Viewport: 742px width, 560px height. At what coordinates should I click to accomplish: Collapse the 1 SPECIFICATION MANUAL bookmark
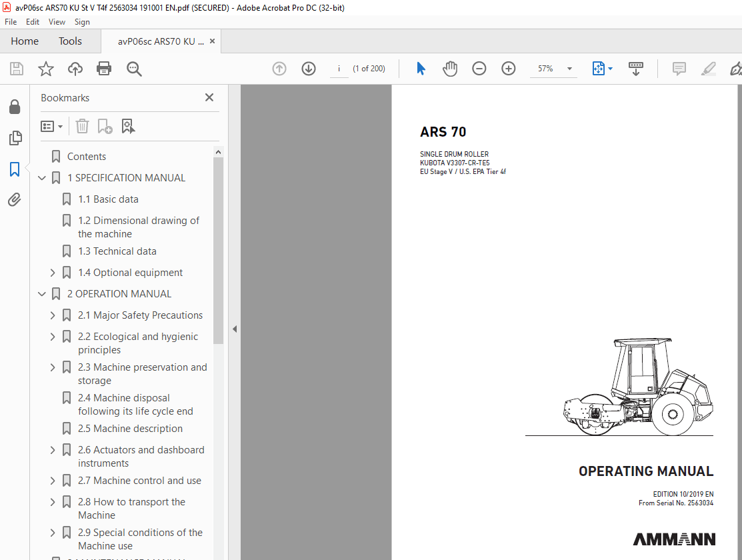tap(41, 178)
